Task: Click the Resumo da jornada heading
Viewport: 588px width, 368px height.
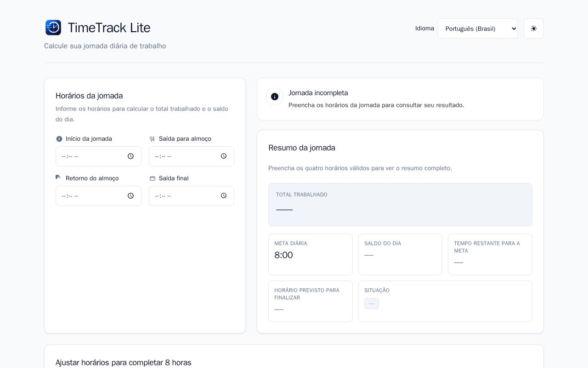Action: tap(302, 148)
